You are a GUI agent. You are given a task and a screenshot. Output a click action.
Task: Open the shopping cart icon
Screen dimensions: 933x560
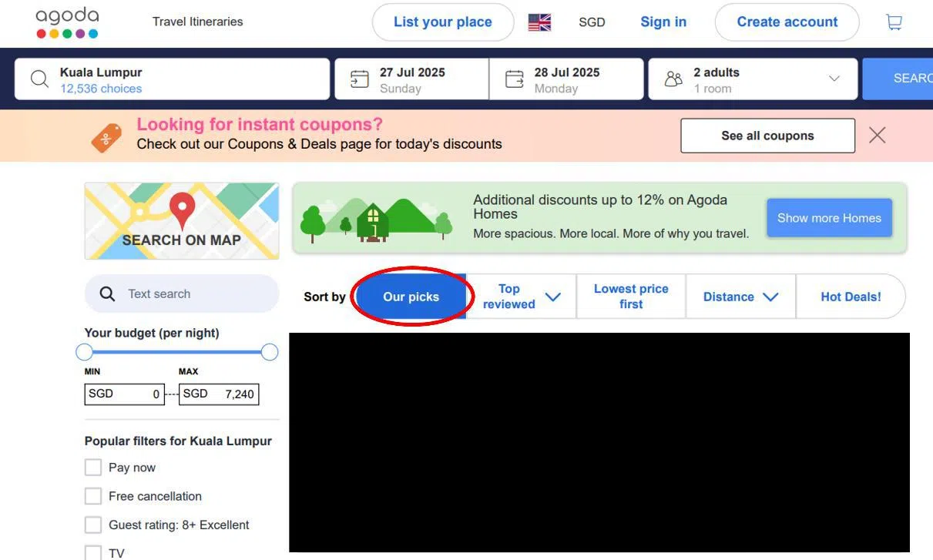tap(894, 22)
